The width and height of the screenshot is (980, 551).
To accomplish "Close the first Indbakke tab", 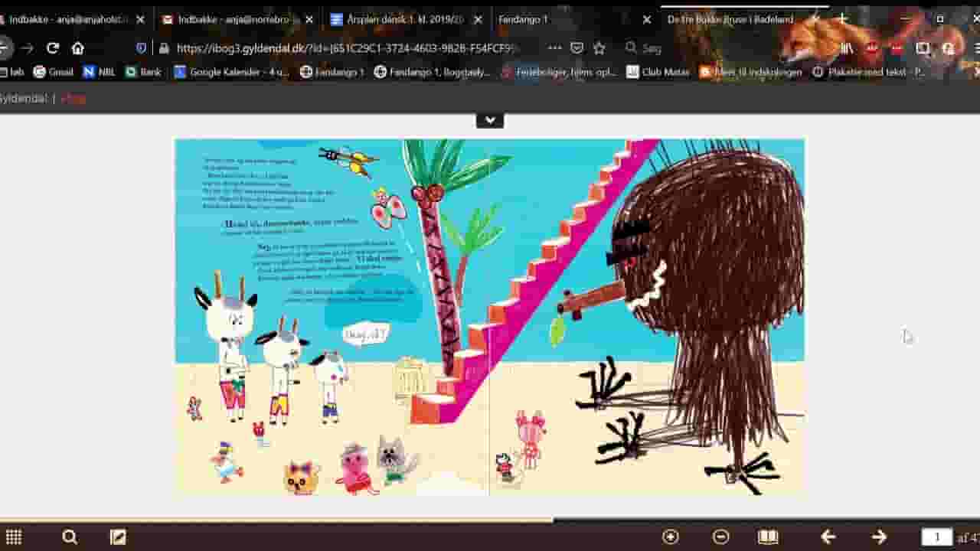I will coord(140,20).
